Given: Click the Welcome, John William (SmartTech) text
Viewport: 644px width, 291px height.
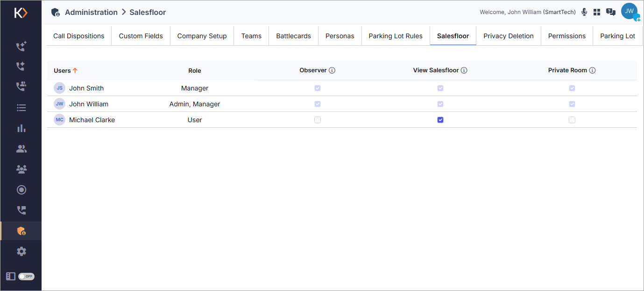Looking at the screenshot, I should pyautogui.click(x=528, y=12).
